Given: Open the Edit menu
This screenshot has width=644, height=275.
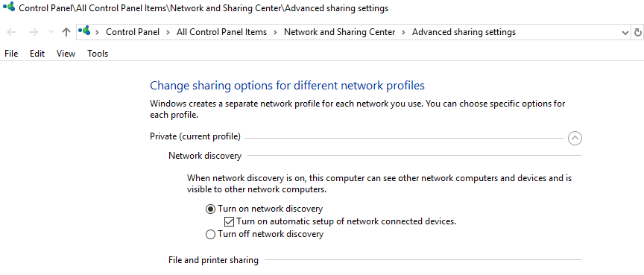Looking at the screenshot, I should coord(37,54).
